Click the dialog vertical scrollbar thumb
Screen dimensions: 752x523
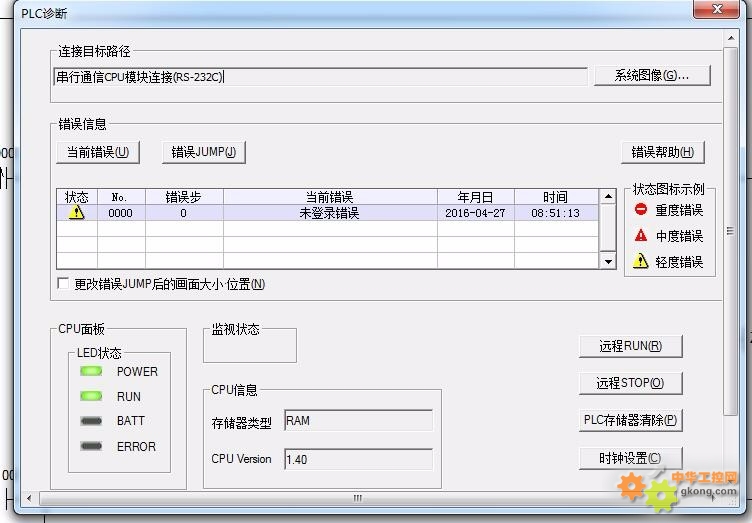click(x=731, y=231)
